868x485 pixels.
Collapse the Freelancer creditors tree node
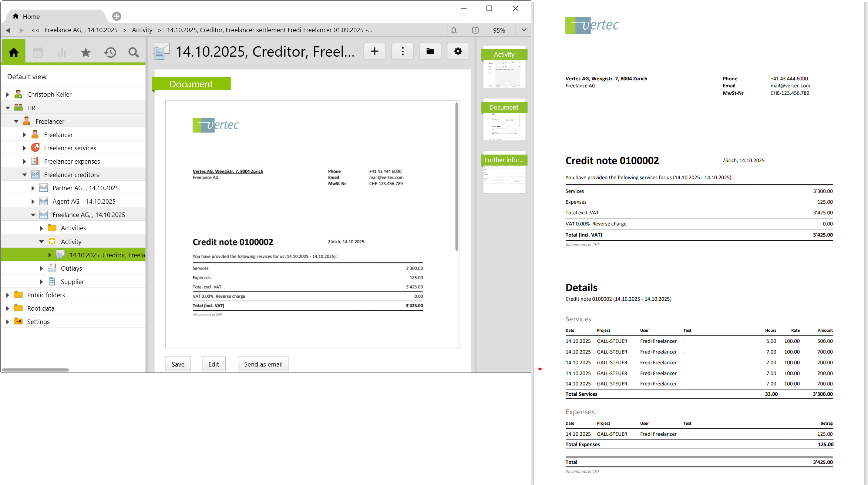click(24, 175)
